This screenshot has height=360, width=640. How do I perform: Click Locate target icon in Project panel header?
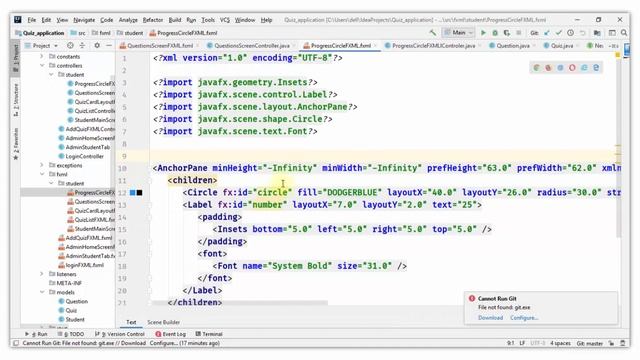(70, 46)
